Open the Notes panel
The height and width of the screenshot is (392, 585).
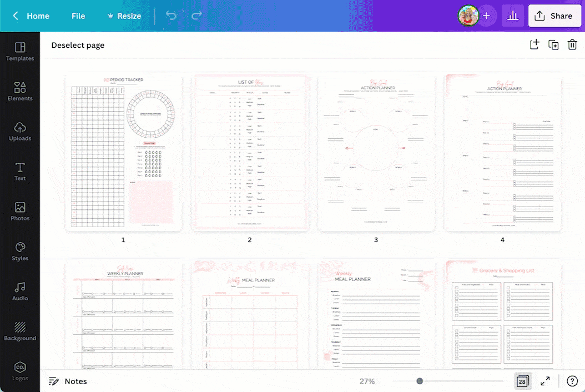click(x=68, y=381)
